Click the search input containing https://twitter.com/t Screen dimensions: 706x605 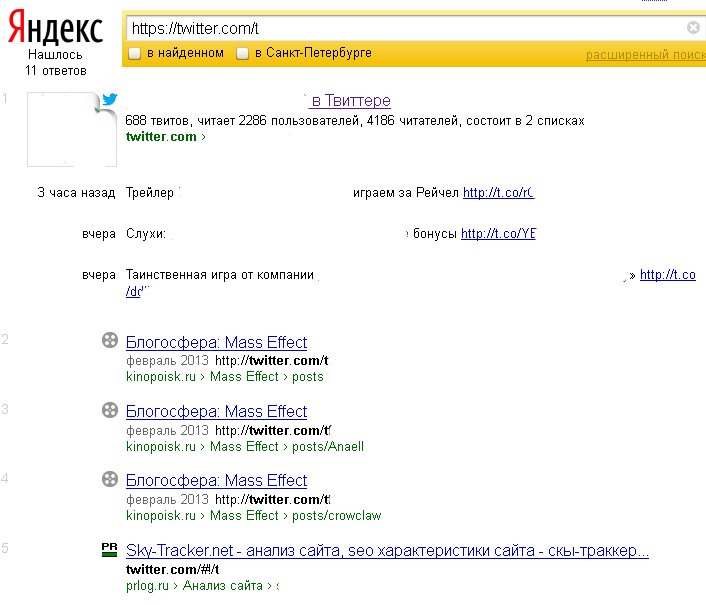point(400,29)
